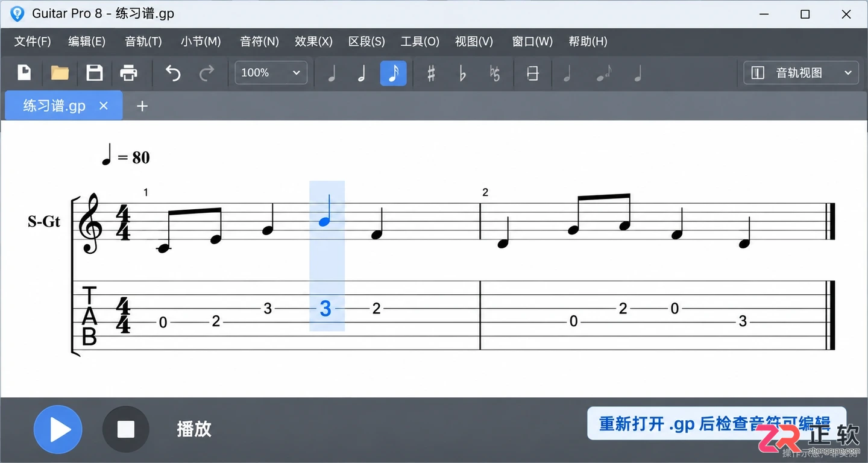The width and height of the screenshot is (868, 463).
Task: Add a new tab with the plus button
Action: pos(142,107)
